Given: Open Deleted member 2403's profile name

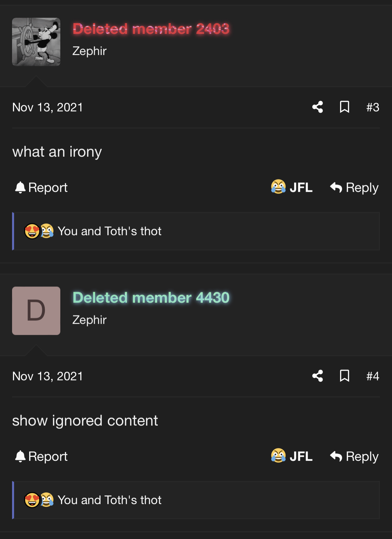Looking at the screenshot, I should (x=151, y=29).
